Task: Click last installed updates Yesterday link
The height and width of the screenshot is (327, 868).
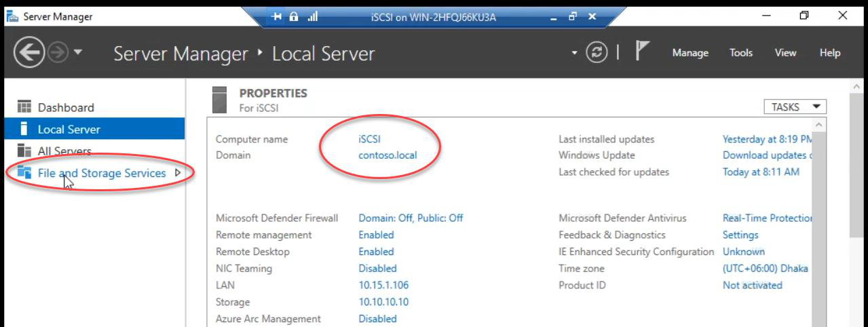Action: 768,139
